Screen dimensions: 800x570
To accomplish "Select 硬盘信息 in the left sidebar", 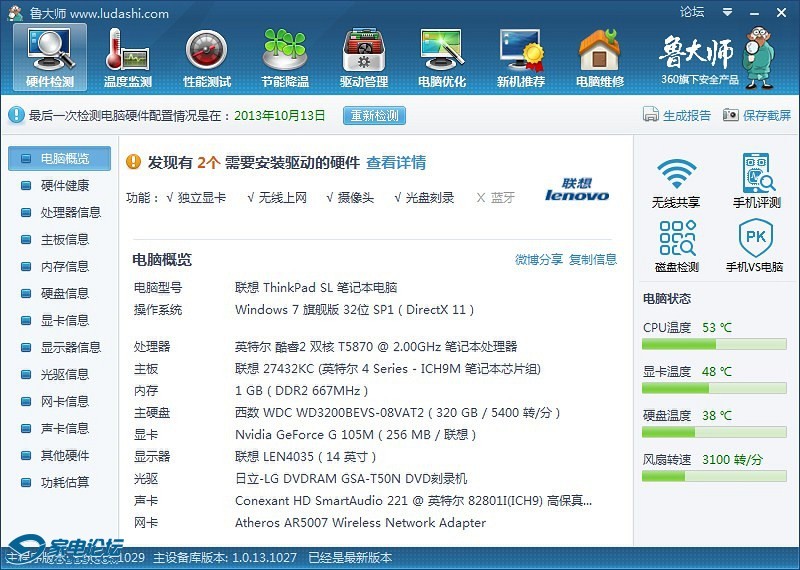I will (x=64, y=294).
